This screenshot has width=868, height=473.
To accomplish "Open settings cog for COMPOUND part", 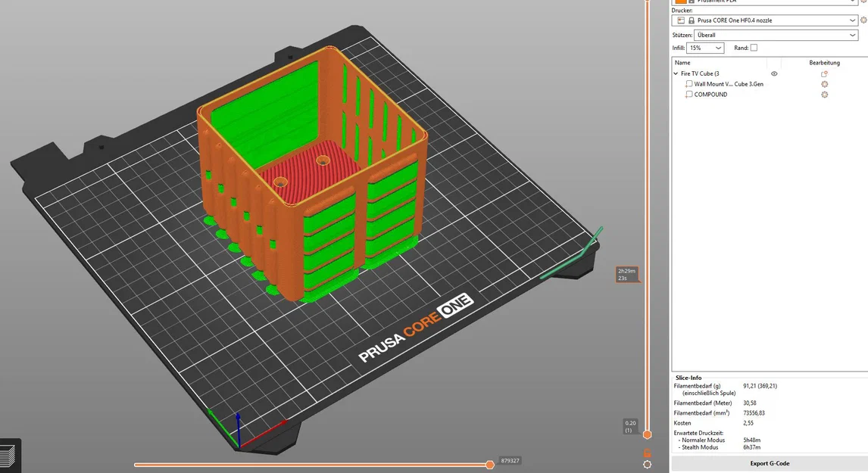I will tap(824, 95).
